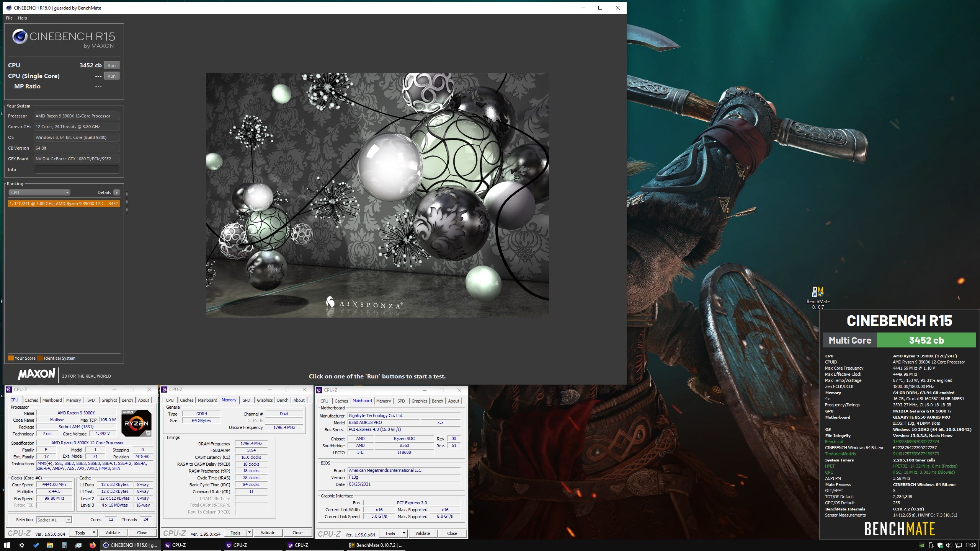
Task: Switch to the third CPU-Z taskbar button
Action: (x=314, y=545)
